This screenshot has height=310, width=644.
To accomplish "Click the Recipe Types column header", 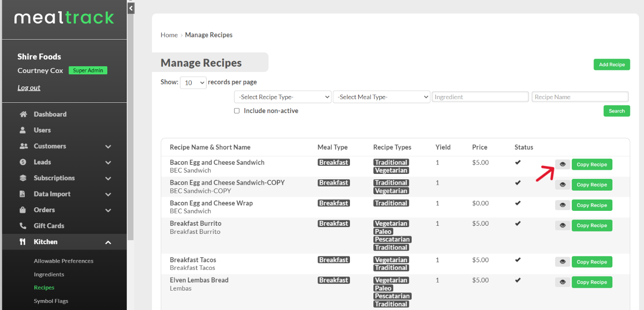I will coord(392,147).
